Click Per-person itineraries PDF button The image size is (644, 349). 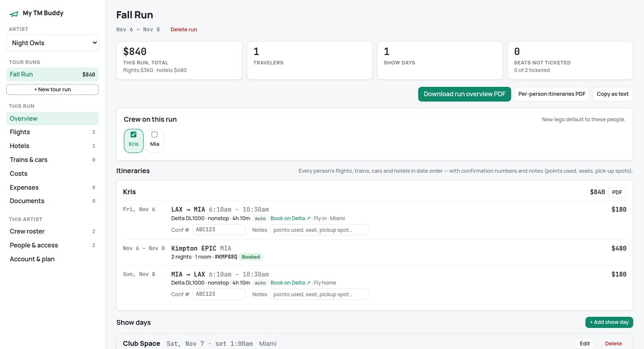(x=552, y=94)
